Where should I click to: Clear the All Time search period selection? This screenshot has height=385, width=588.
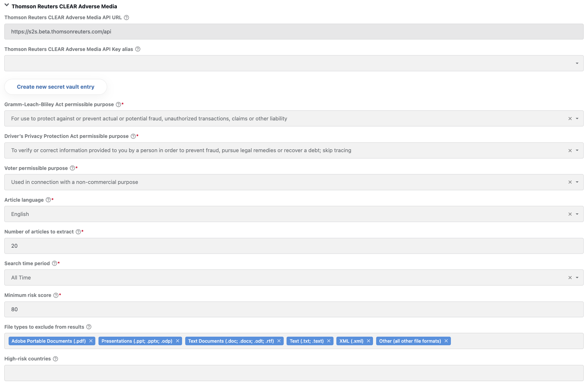(570, 278)
